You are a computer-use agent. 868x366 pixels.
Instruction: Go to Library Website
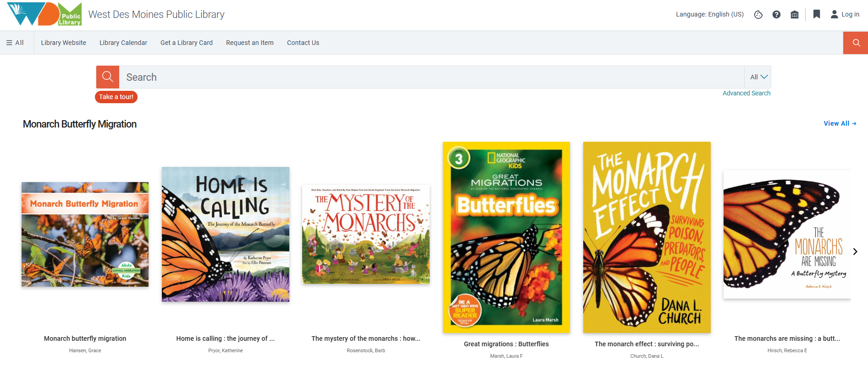(64, 43)
